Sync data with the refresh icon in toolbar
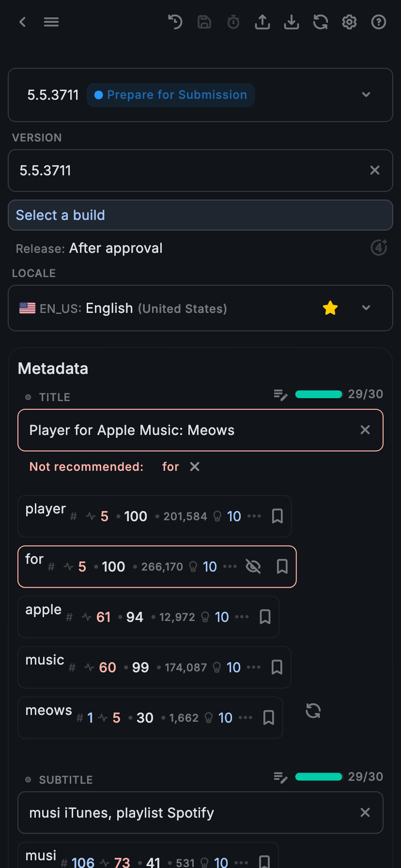Viewport: 401px width, 868px height. point(320,22)
